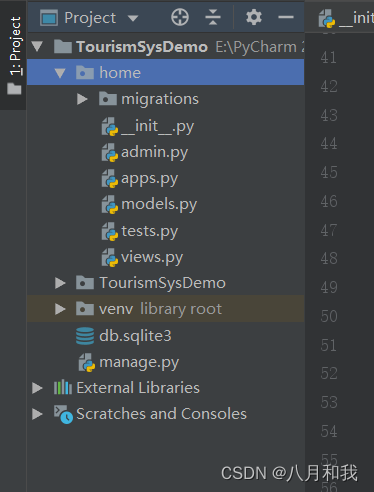Screen dimensions: 374x492
Task: Click gutter line number 42
Action: tap(329, 86)
